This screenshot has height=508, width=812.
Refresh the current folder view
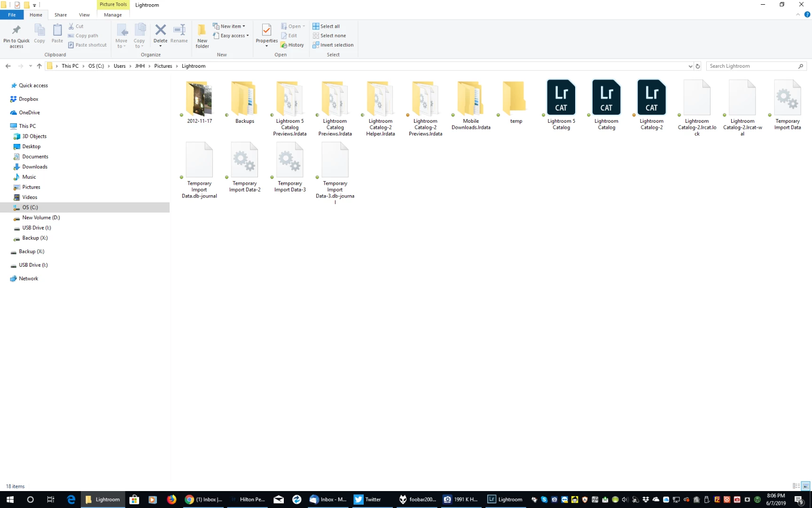click(x=698, y=66)
